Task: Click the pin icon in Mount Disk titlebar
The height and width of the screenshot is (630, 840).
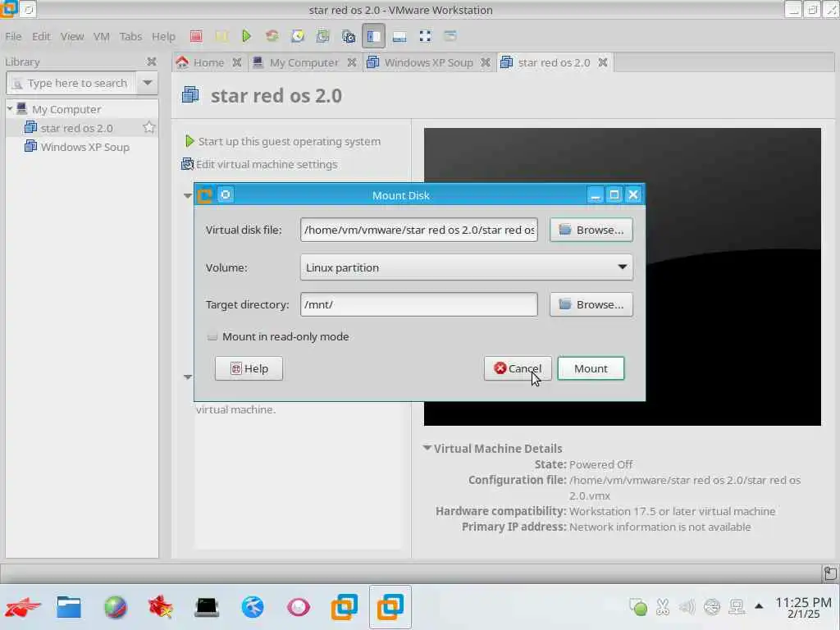Action: 226,195
